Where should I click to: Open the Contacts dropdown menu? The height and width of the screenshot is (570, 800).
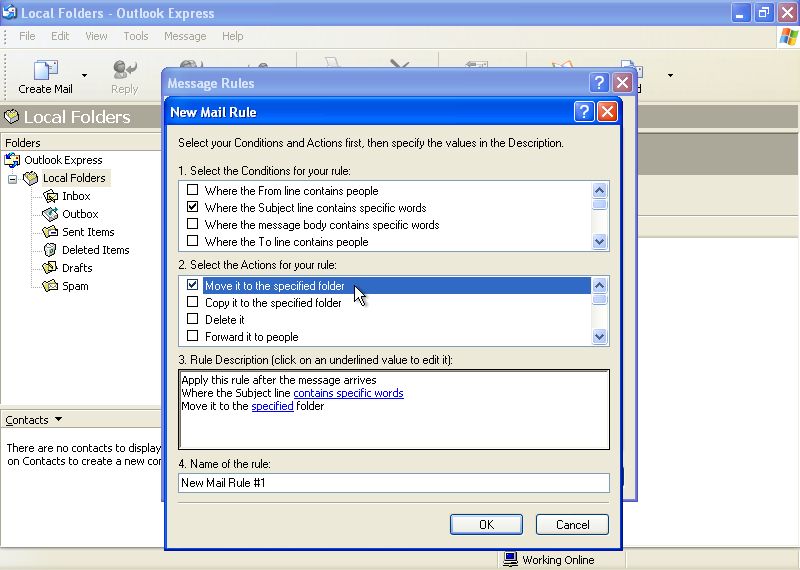coord(59,419)
